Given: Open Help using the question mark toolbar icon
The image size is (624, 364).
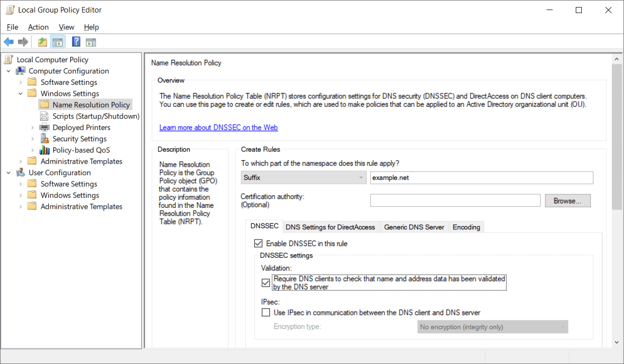Looking at the screenshot, I should click(x=76, y=42).
